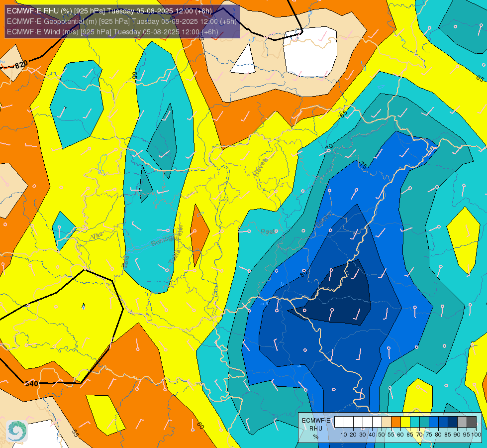Click the legend title ECMWF-E
Image resolution: width=487 pixels, height=448 pixels.
(316, 420)
